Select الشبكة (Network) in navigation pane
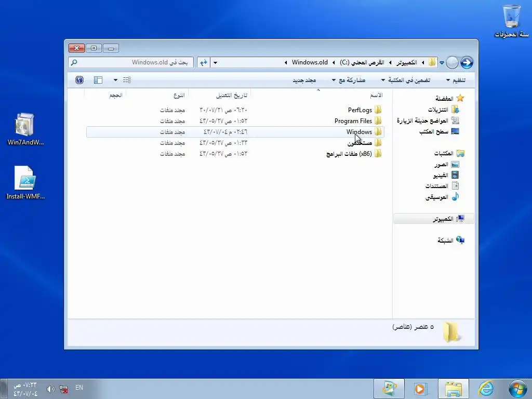Screen dimensions: 532x399 451,240
